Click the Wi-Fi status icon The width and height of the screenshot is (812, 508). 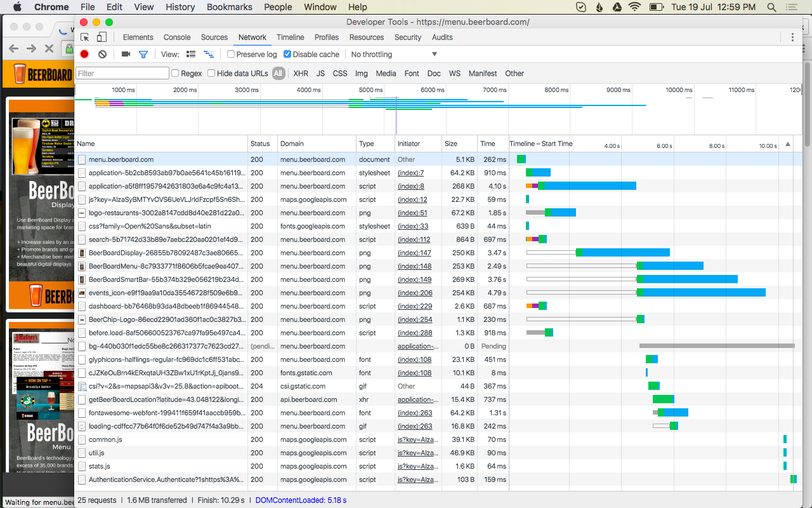coord(634,7)
